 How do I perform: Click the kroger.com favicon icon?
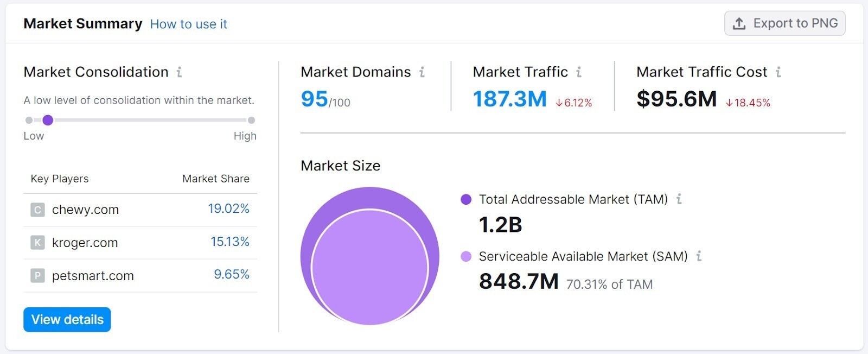tap(37, 243)
